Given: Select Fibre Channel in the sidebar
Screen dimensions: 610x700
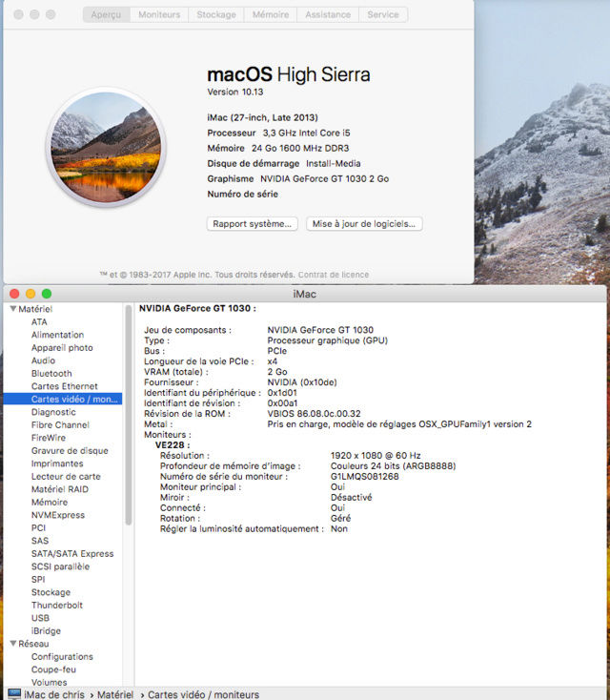Looking at the screenshot, I should pos(60,424).
